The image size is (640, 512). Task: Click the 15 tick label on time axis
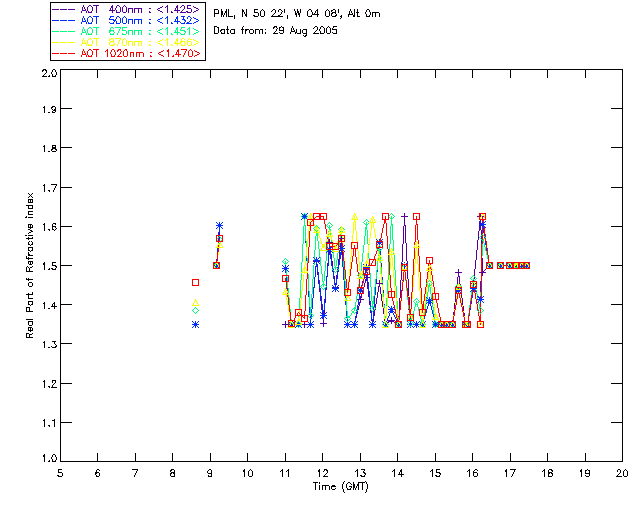click(435, 473)
